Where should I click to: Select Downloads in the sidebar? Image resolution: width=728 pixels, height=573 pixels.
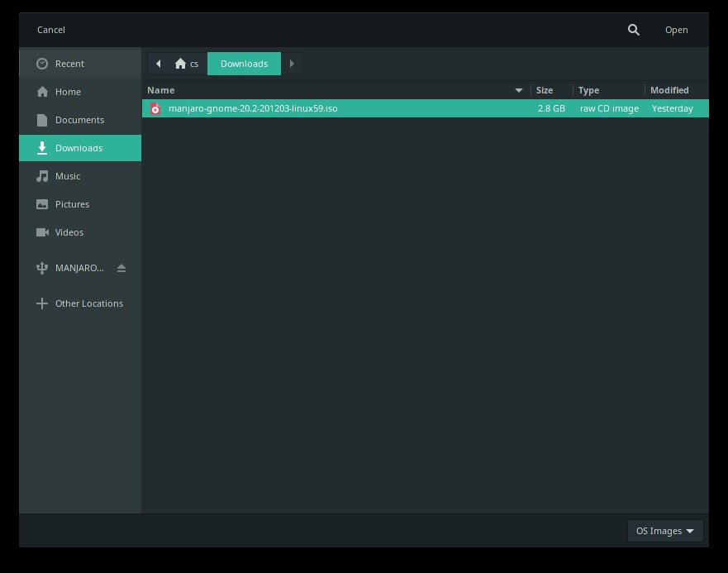pos(80,148)
